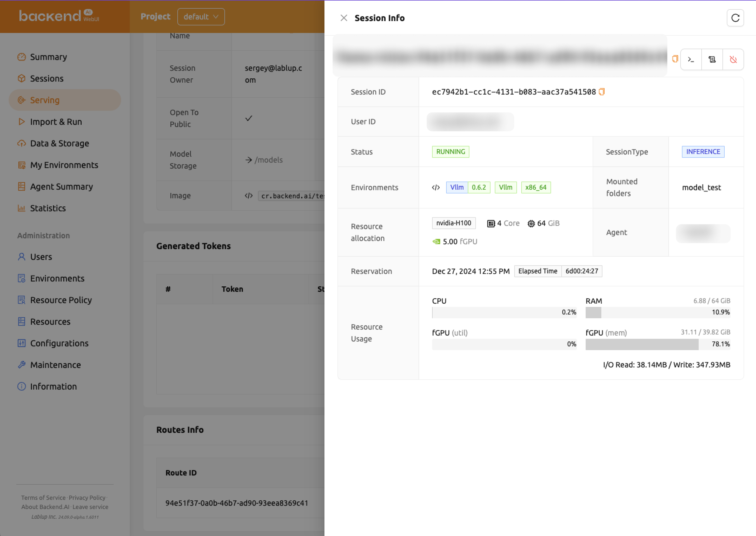Click the Leave service link
The height and width of the screenshot is (536, 756).
(x=90, y=507)
